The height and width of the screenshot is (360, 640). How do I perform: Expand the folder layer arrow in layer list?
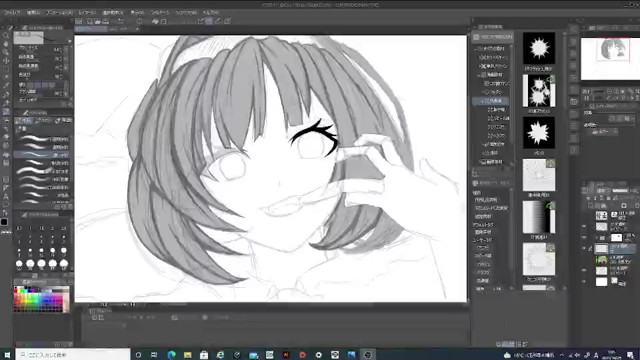[597, 237]
